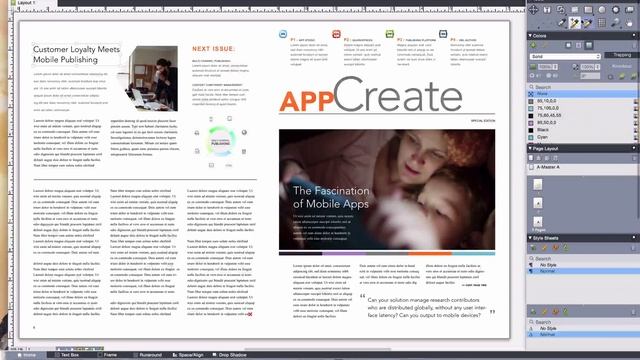Click the Colors panel search field

583,87
